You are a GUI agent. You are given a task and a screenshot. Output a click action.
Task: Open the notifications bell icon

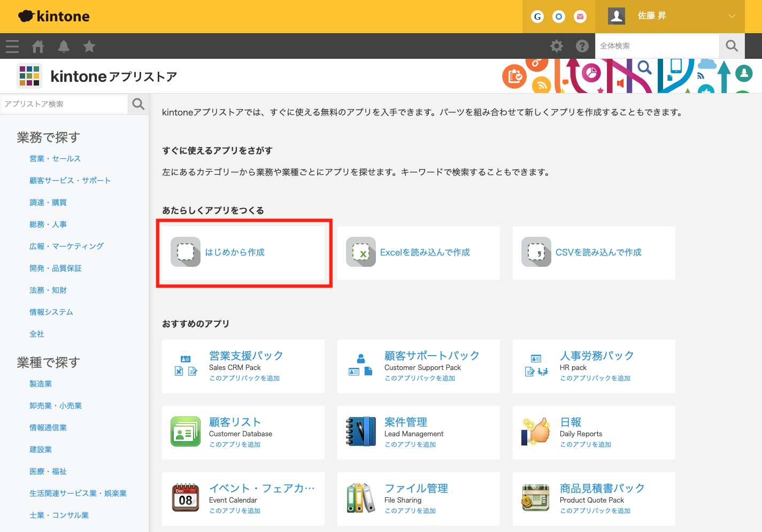tap(64, 47)
